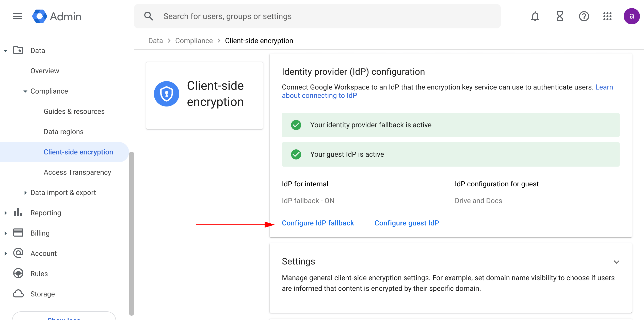The width and height of the screenshot is (644, 320).
Task: Open the notifications bell
Action: click(535, 16)
